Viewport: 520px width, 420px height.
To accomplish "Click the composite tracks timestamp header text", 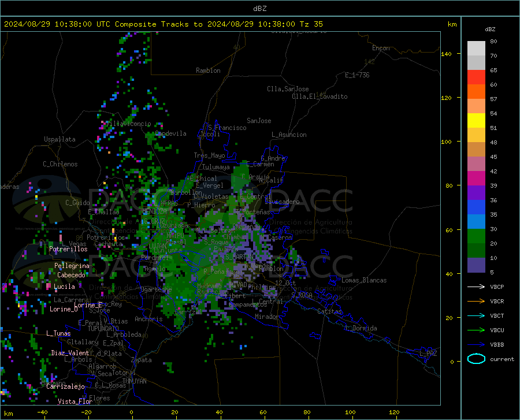I will coord(163,24).
